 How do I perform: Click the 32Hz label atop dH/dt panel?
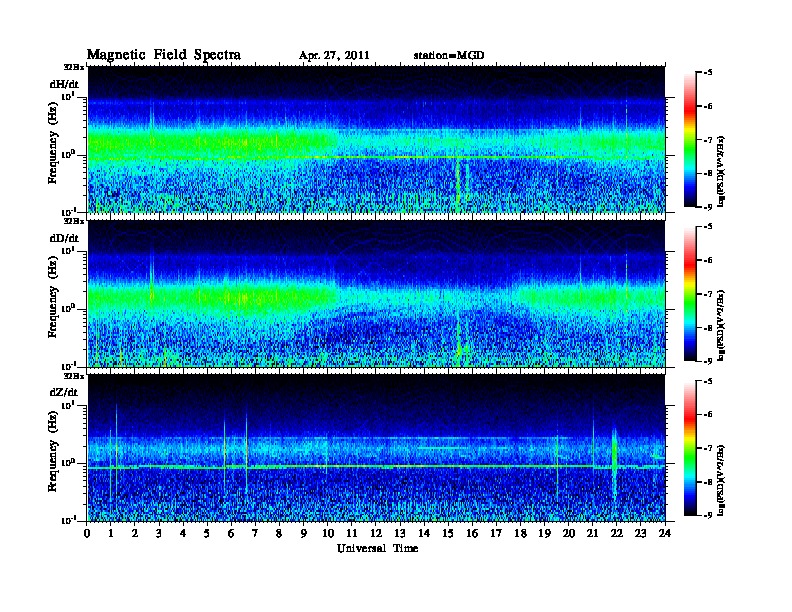[73, 67]
